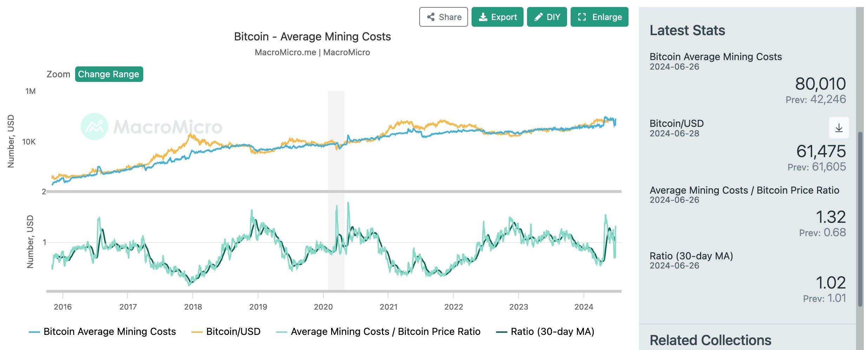Click the pencil icon in DIY button
Screen dimensions: 868x350
coord(538,17)
